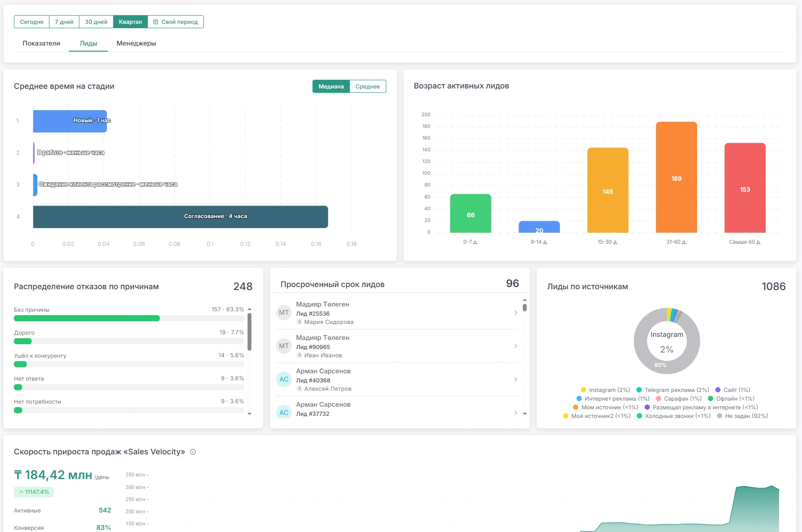This screenshot has height=532, width=802.
Task: Click info icon beside Sales Velocity title
Action: pos(193,452)
